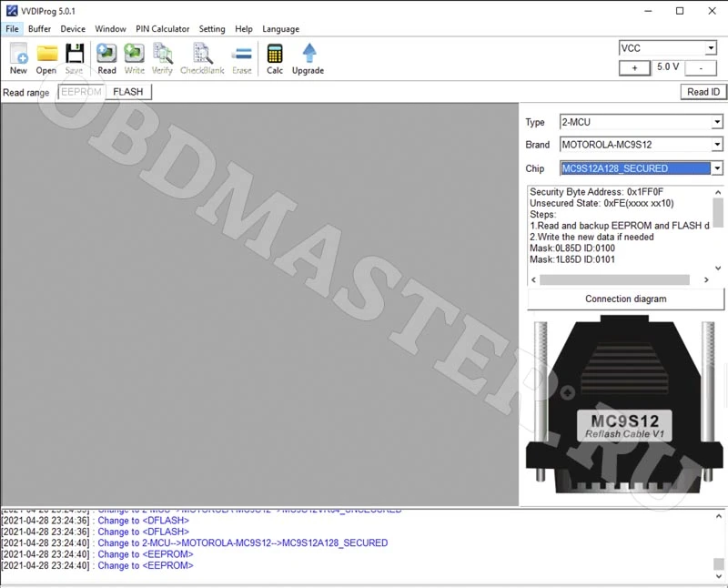This screenshot has height=588, width=728.
Task: Click the 'Security Byte Address: 0x1FF0F' line
Action: (597, 192)
